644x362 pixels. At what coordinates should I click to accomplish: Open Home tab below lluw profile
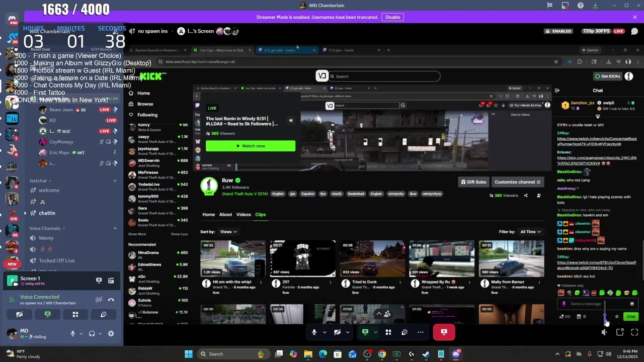[x=208, y=215]
